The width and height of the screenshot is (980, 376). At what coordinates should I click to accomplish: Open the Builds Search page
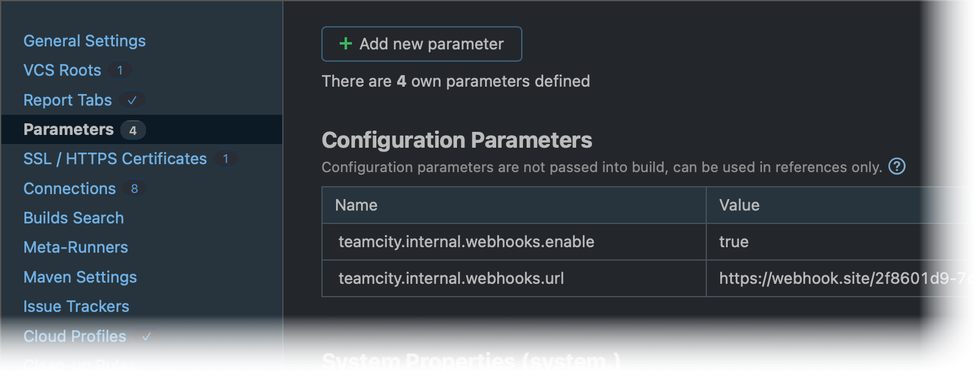point(73,218)
